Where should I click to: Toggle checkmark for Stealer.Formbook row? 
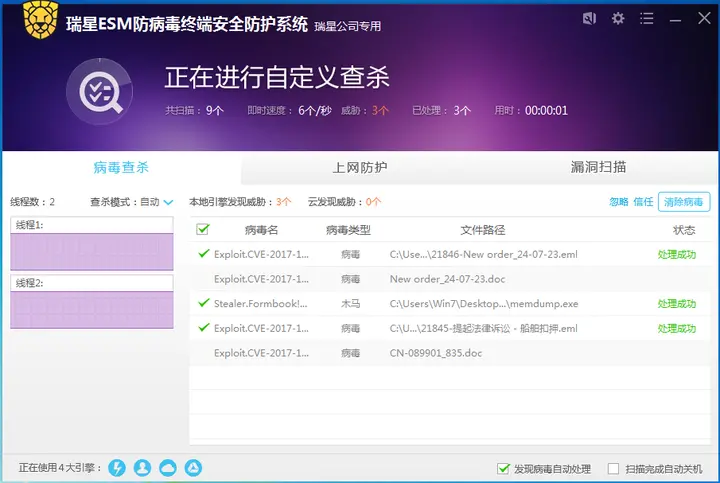(x=204, y=303)
